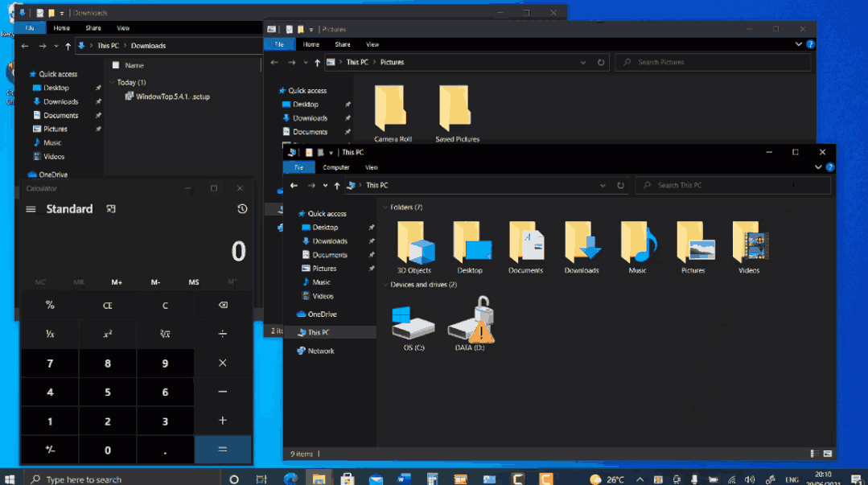868x485 pixels.
Task: Expand the ribbon in Pictures window
Action: click(x=798, y=44)
